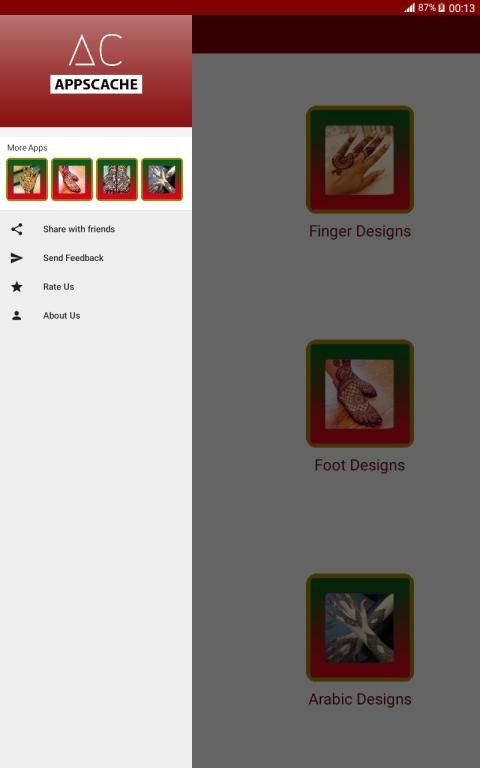The height and width of the screenshot is (768, 480).
Task: Tap the paper plane Send Feedback icon
Action: click(x=17, y=258)
